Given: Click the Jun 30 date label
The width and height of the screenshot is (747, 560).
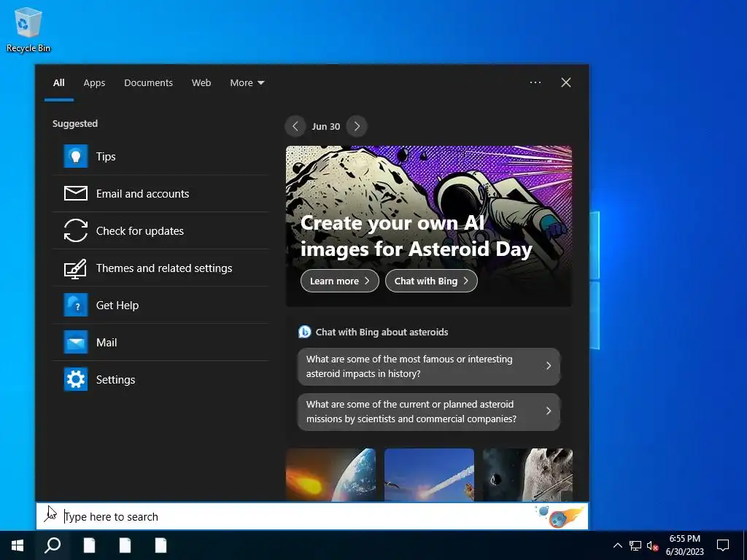Looking at the screenshot, I should click(x=326, y=127).
